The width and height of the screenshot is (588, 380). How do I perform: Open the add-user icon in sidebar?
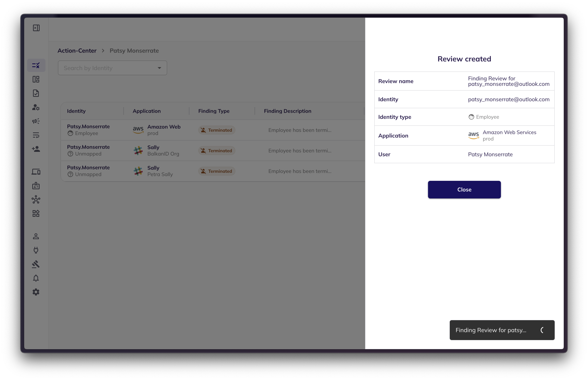pyautogui.click(x=36, y=149)
